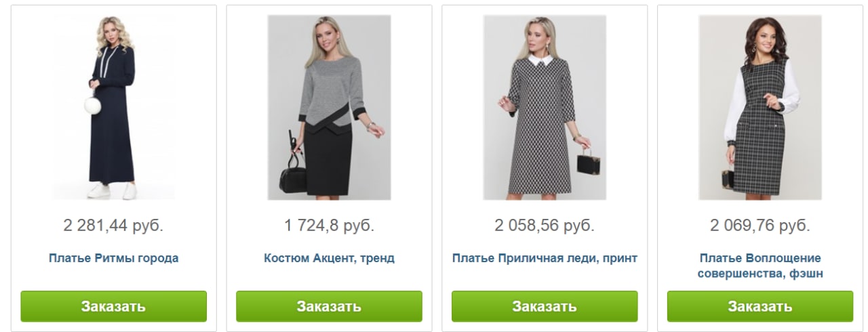The image size is (868, 332).
Task: Order Платье Воплощение совершенства with Заказать
Action: point(760,306)
